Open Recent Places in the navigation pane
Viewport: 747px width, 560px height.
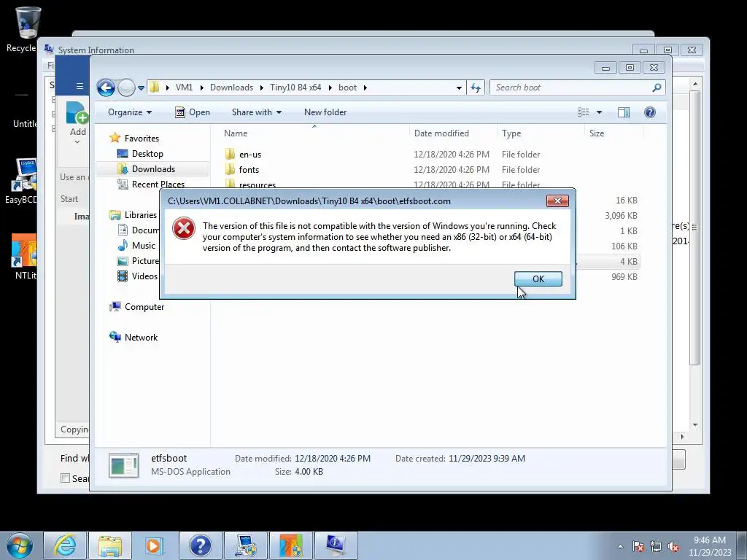(x=158, y=184)
